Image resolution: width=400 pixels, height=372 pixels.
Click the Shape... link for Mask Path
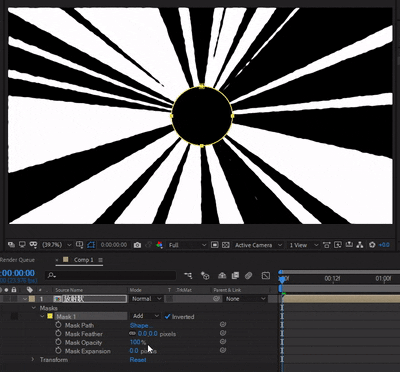[x=141, y=325]
